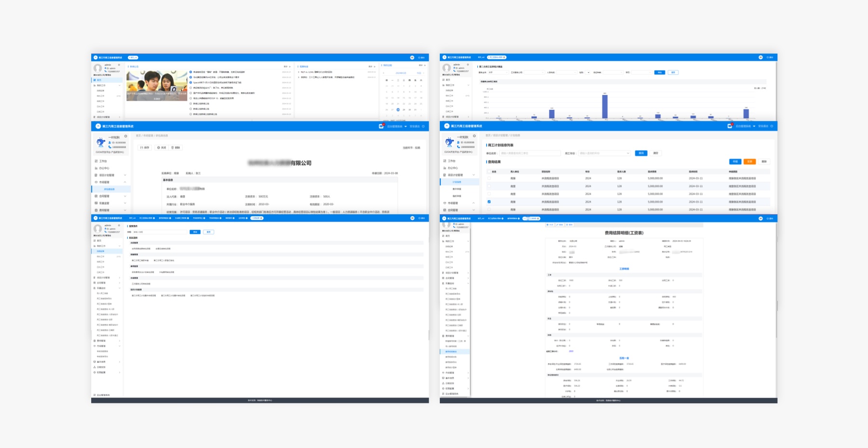Screen dimensions: 868x448
Task: Select 计划信息 item in plan list sidebar
Action: tap(457, 182)
